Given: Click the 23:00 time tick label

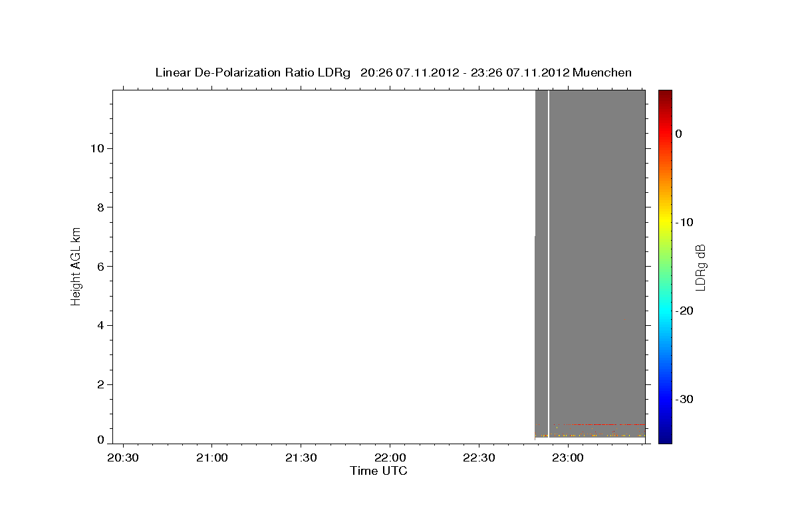Looking at the screenshot, I should (x=567, y=458).
